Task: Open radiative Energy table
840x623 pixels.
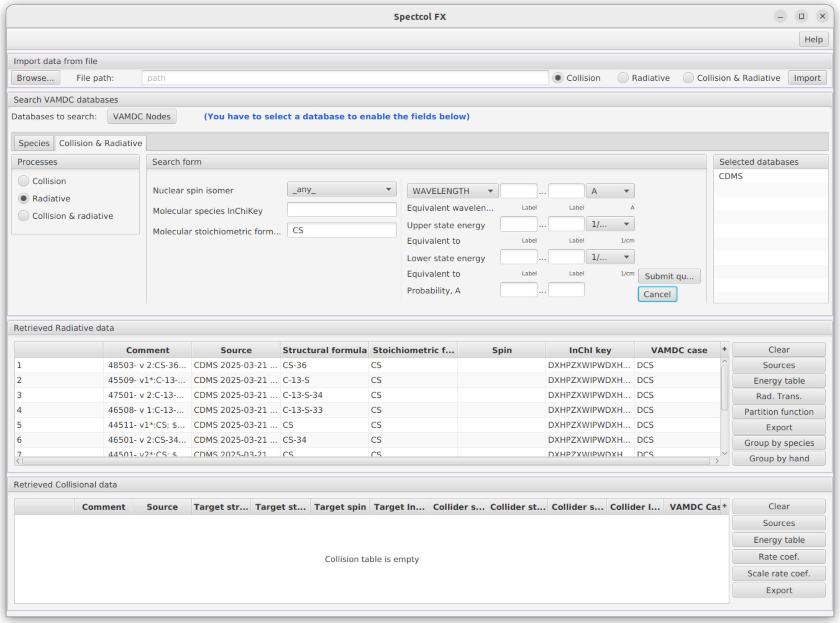Action: (778, 381)
